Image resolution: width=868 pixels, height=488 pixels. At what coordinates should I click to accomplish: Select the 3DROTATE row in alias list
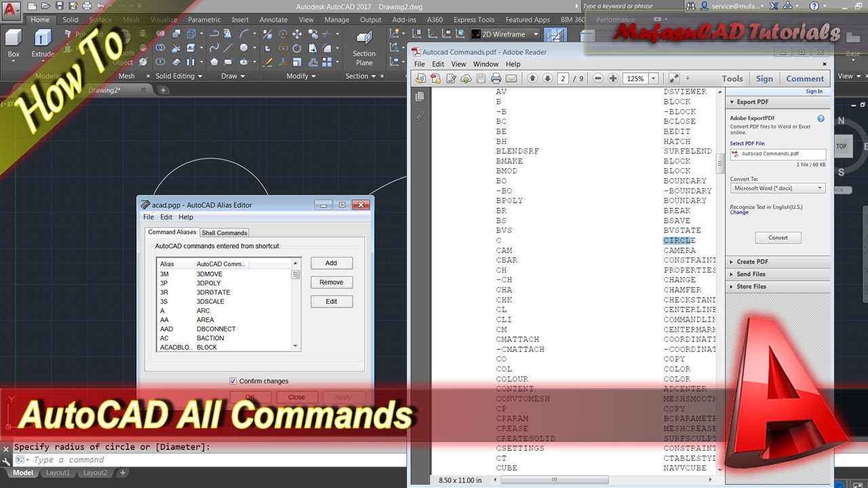[224, 292]
